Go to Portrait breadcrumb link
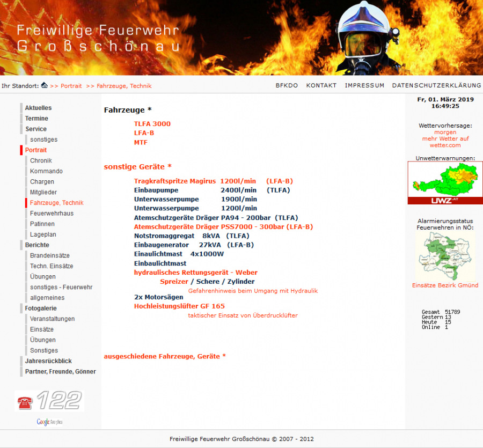This screenshot has height=448, width=483. tap(71, 86)
